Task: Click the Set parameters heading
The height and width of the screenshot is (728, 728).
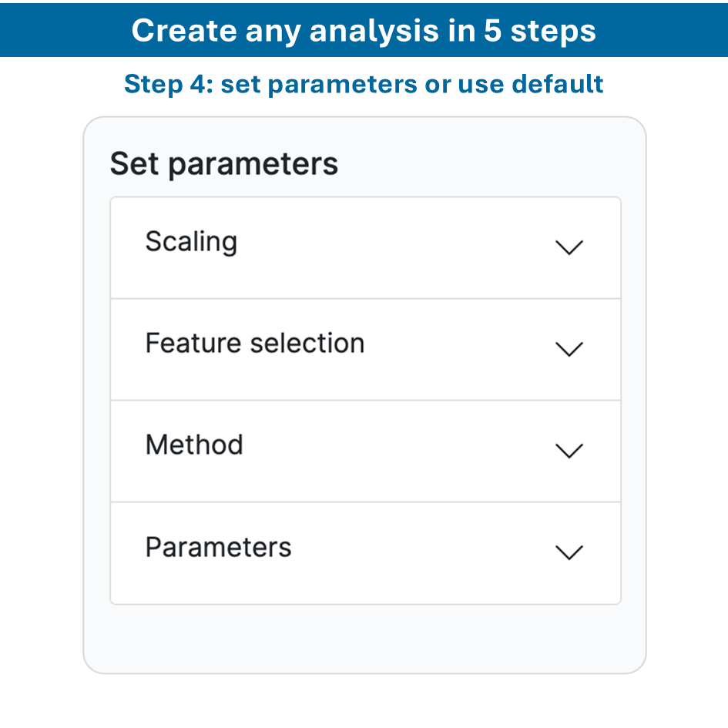Action: click(223, 164)
